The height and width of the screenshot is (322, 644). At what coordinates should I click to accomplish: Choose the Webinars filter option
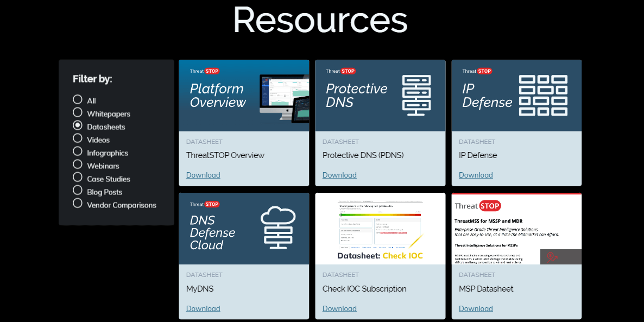click(x=78, y=165)
